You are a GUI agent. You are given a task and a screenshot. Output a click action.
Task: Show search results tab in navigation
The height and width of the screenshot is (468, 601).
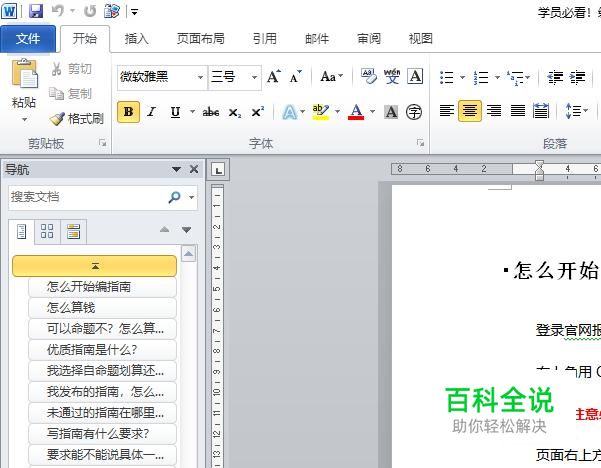(x=73, y=231)
